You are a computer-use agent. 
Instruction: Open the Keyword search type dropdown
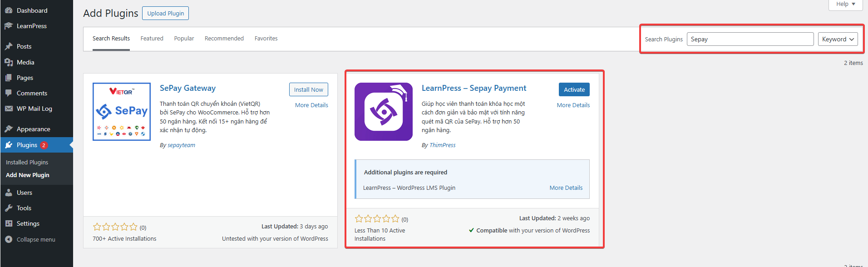[x=838, y=39]
